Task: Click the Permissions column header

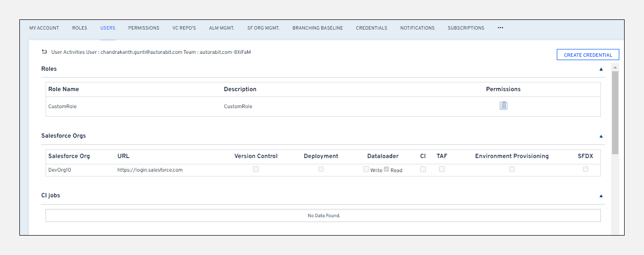Action: pyautogui.click(x=503, y=89)
